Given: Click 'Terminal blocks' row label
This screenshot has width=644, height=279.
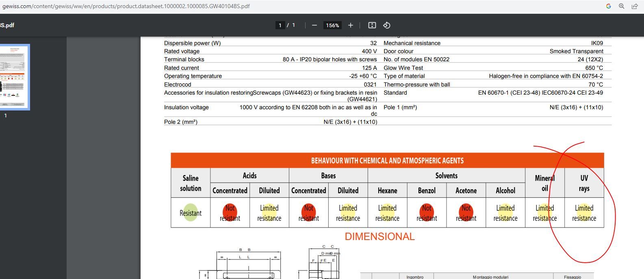Looking at the screenshot, I should click(x=184, y=59).
